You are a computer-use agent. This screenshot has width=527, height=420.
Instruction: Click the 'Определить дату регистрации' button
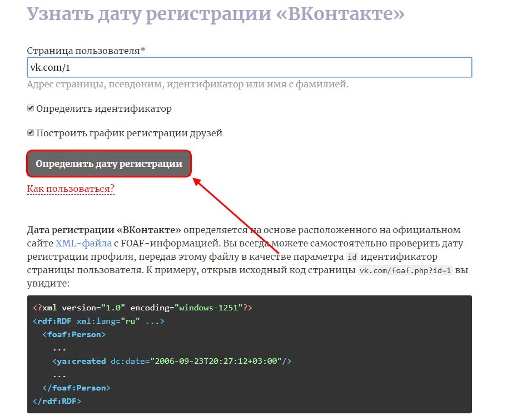pyautogui.click(x=109, y=164)
